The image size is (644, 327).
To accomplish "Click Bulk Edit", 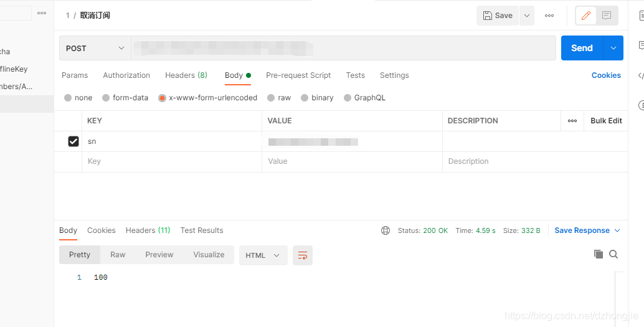I will pos(606,121).
